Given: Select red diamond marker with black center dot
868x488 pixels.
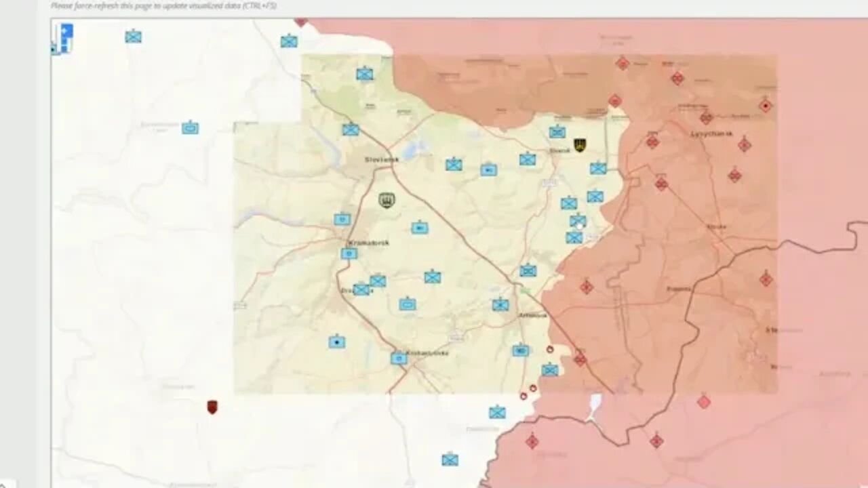Looking at the screenshot, I should [766, 106].
